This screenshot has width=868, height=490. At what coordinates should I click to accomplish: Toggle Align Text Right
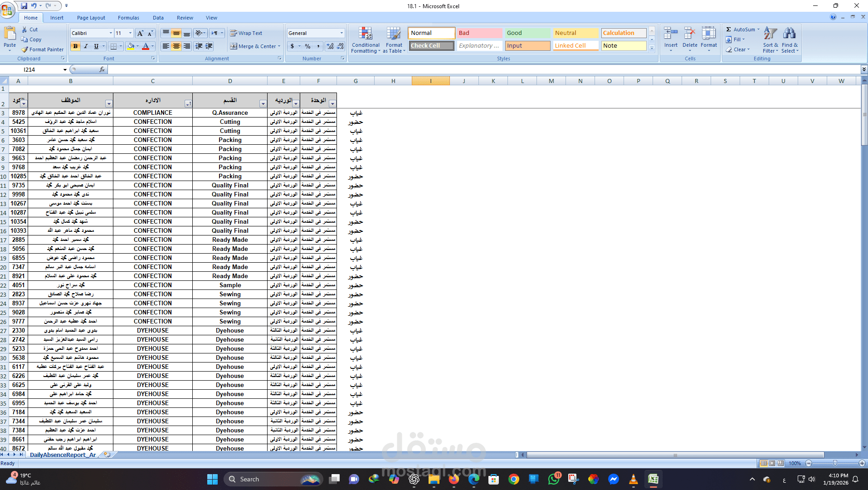[x=187, y=46]
